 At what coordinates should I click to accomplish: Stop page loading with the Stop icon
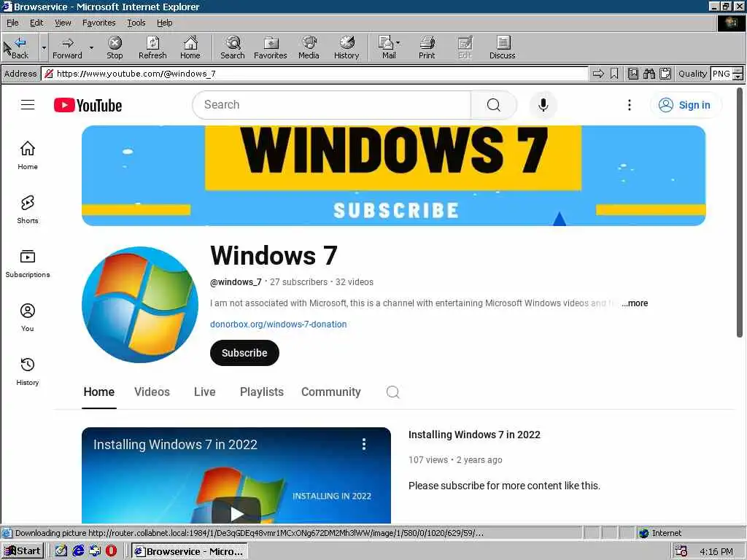tap(115, 47)
